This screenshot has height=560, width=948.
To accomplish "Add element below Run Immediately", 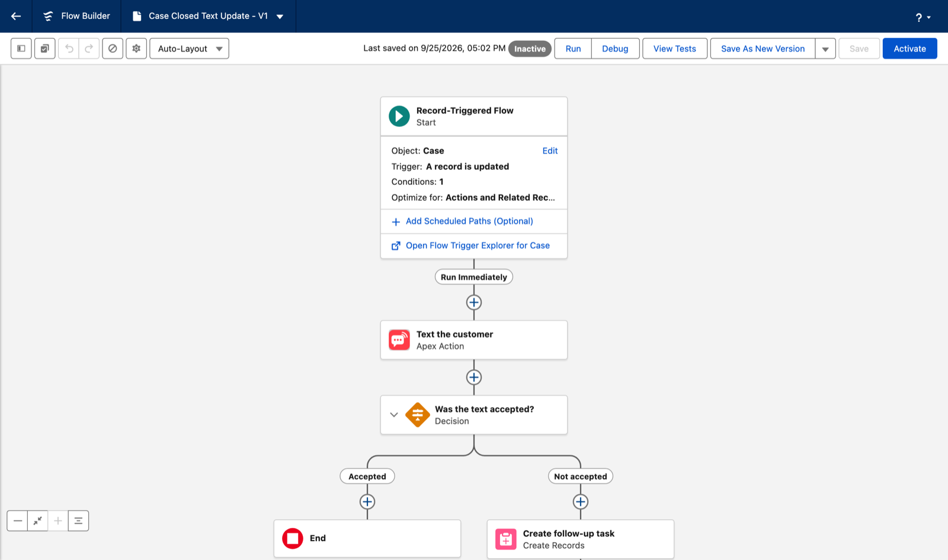I will pos(474,302).
